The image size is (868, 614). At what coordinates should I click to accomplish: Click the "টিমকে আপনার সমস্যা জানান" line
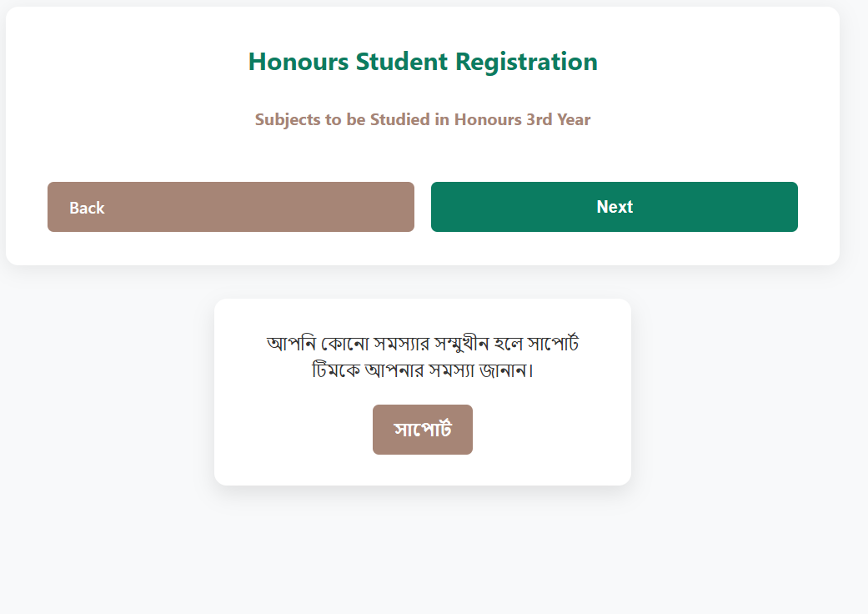click(422, 370)
